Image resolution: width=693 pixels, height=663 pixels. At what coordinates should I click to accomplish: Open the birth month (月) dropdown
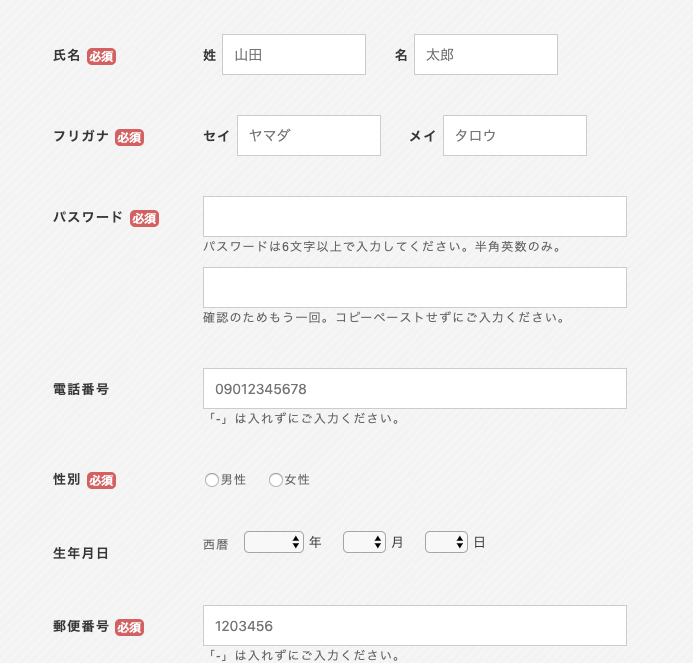pos(364,542)
